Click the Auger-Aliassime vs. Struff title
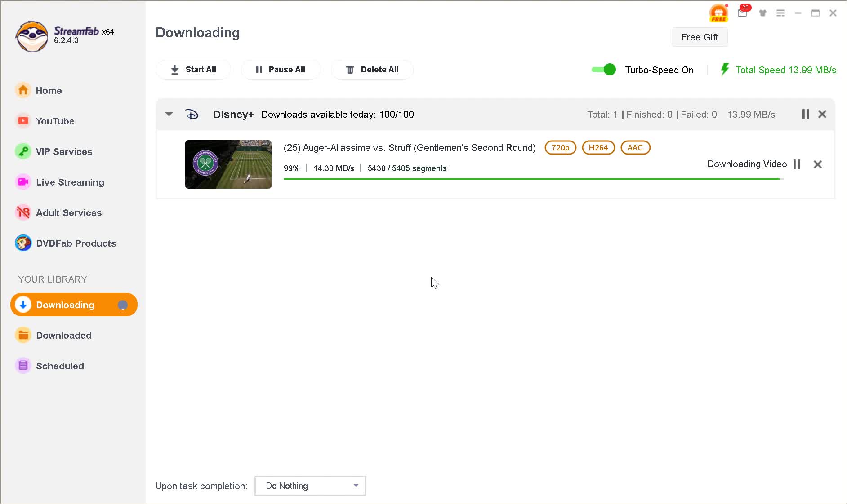Screen dimensions: 847x504 tap(410, 148)
